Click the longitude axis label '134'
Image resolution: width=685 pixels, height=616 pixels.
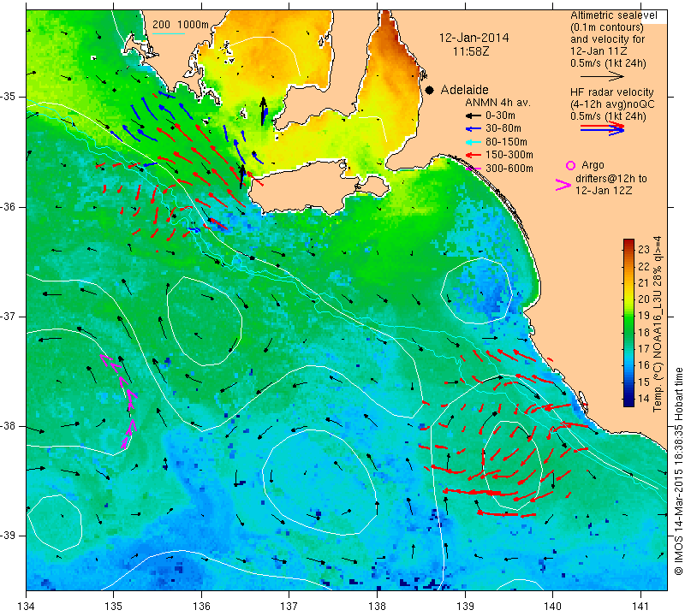27,606
